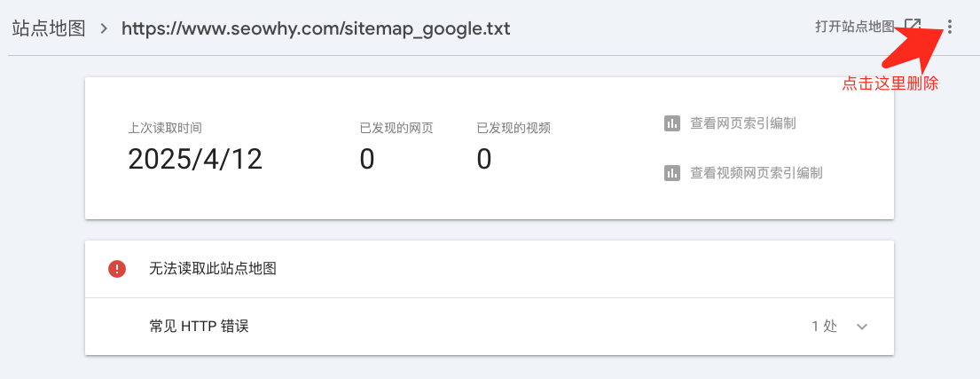Click the bar chart icon beside 查看视频网页索引编制
This screenshot has height=379, width=980.
point(672,173)
